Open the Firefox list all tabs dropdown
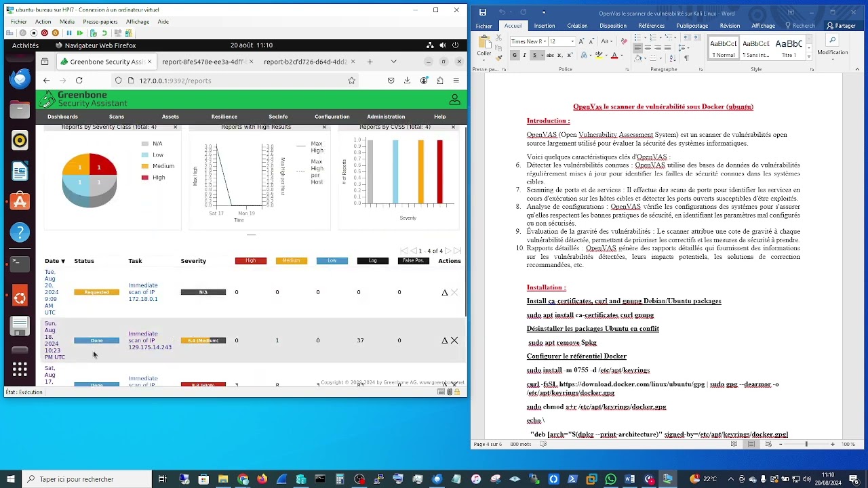Viewport: 868px width, 488px height. [x=393, y=62]
